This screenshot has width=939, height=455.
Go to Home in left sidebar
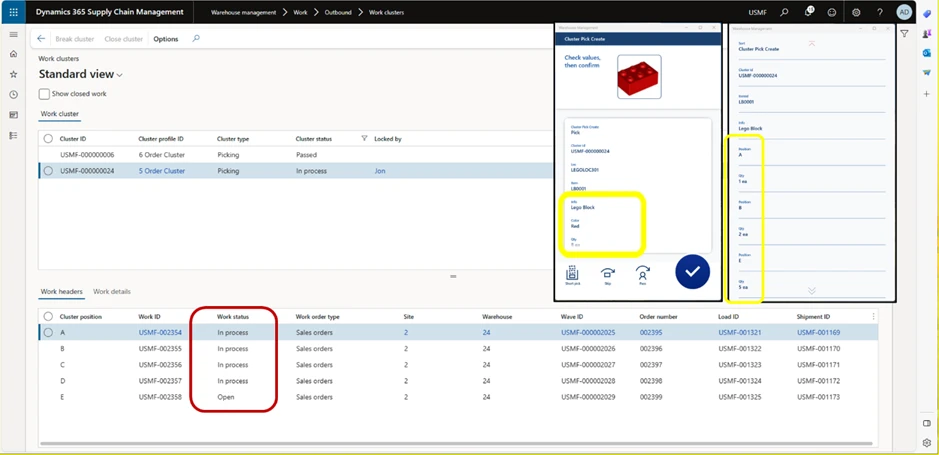tap(13, 54)
